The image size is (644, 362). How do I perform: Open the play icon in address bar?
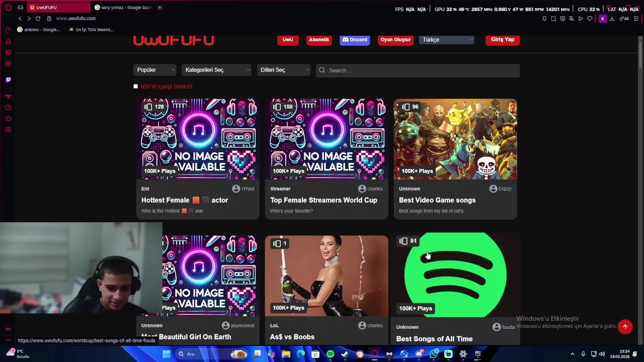pos(581,19)
